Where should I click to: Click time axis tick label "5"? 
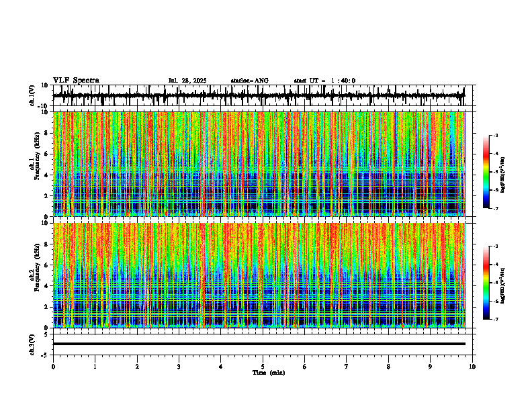coord(263,367)
